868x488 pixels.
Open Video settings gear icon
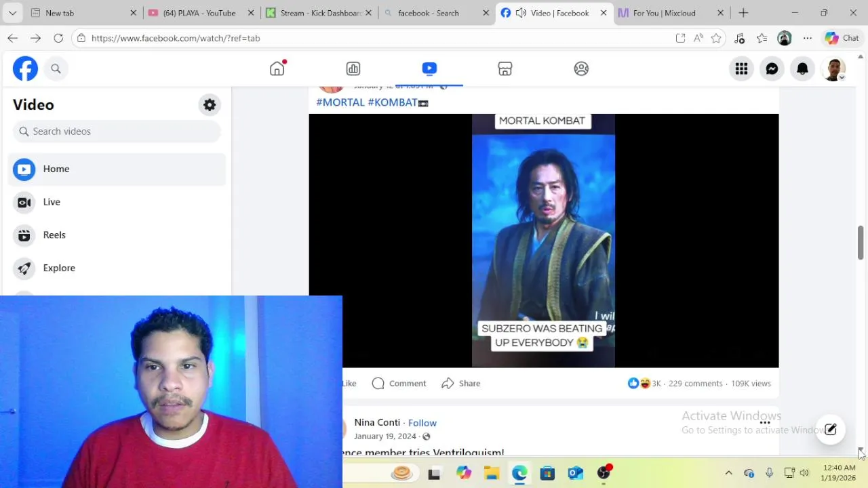(x=210, y=105)
